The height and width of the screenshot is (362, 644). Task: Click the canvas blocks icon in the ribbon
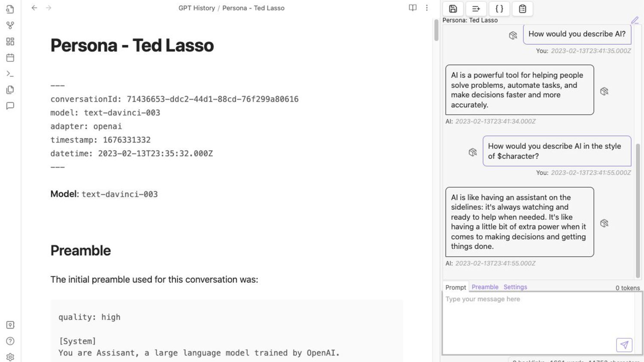10,42
